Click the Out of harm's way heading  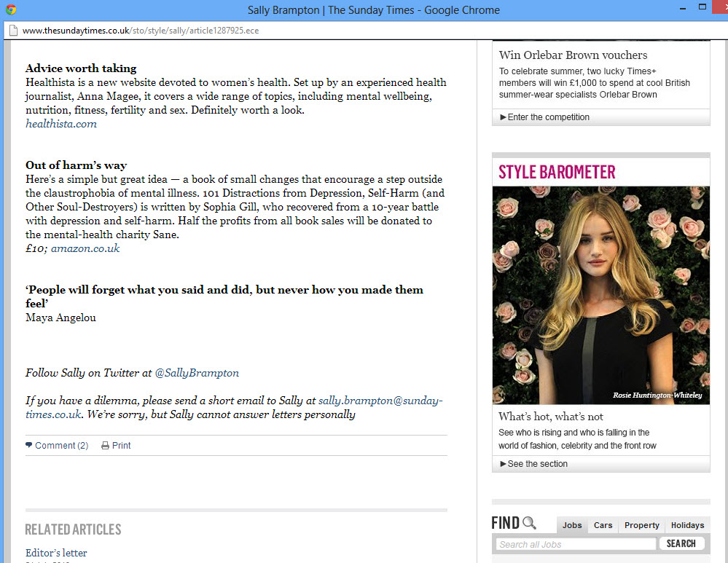point(76,165)
